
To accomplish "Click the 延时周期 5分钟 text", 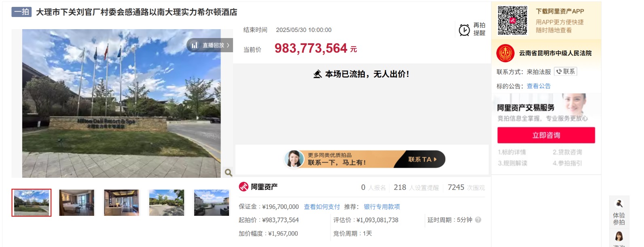I will pyautogui.click(x=450, y=220).
